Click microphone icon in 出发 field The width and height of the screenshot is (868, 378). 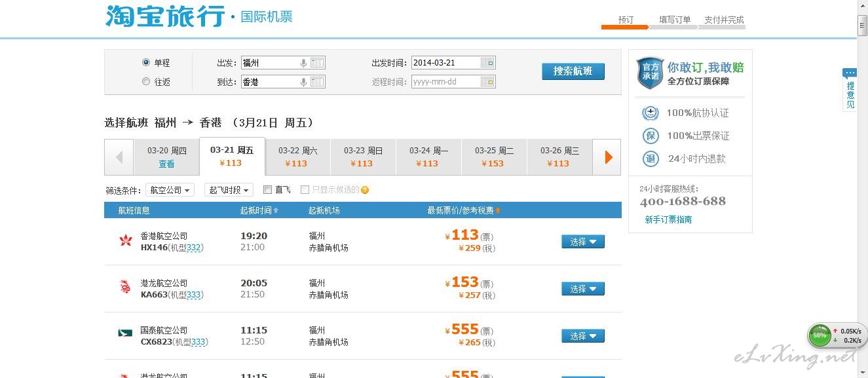[303, 63]
